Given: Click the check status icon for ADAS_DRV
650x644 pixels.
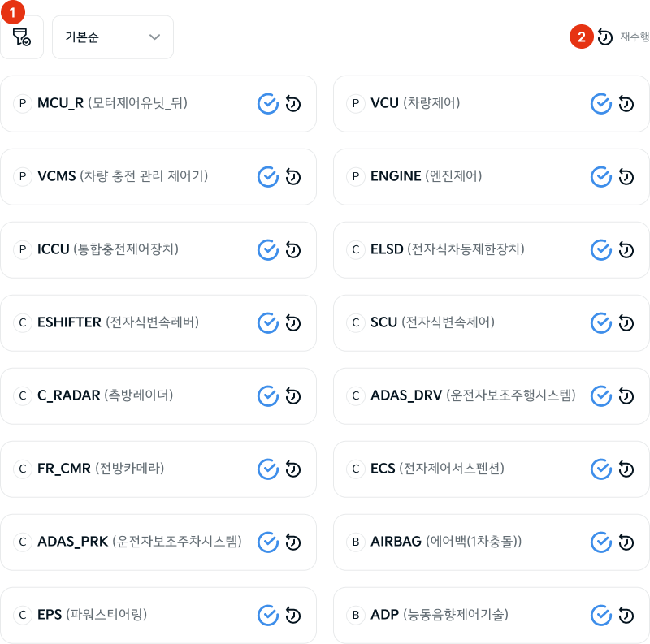Looking at the screenshot, I should [x=601, y=396].
